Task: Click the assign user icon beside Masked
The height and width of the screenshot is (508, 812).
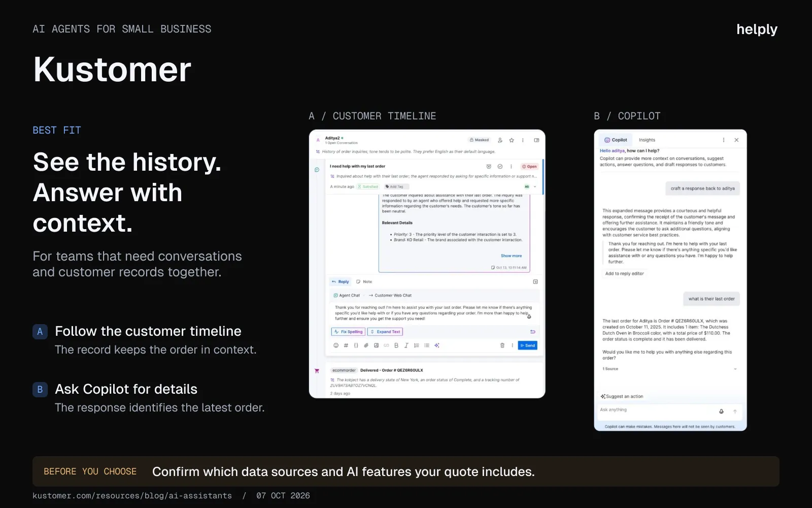Action: (x=500, y=140)
